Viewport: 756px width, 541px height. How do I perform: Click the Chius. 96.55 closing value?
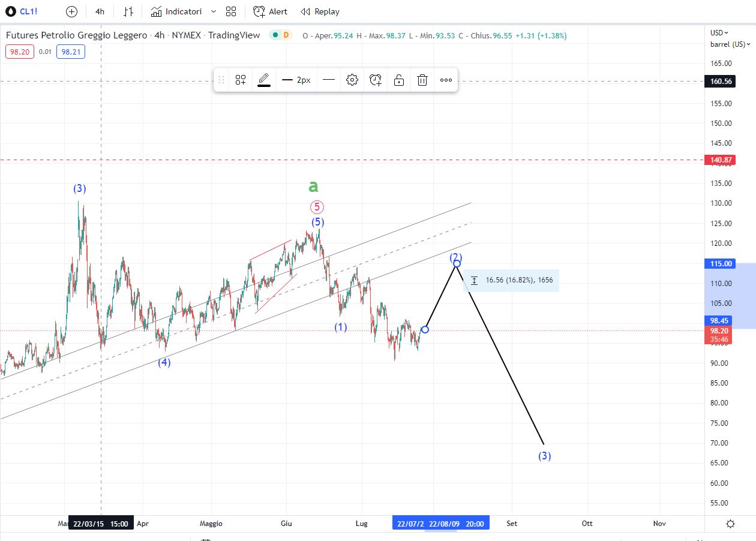click(x=484, y=35)
